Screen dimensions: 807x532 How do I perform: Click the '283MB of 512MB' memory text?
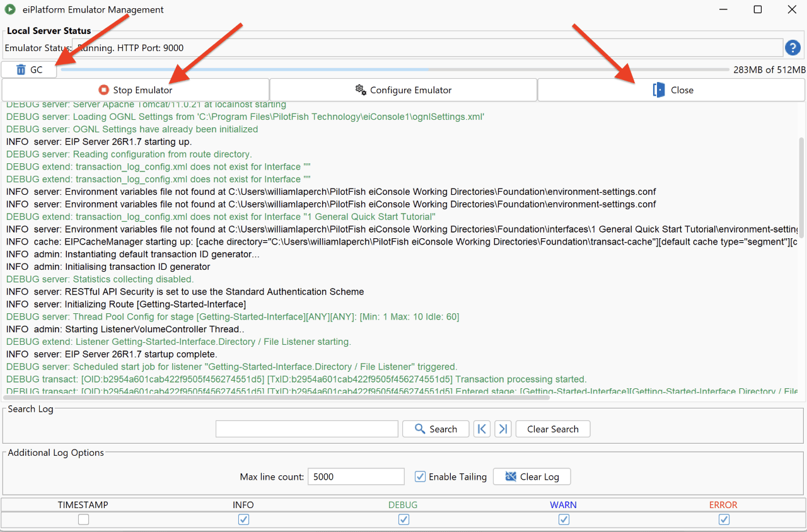[x=769, y=70]
